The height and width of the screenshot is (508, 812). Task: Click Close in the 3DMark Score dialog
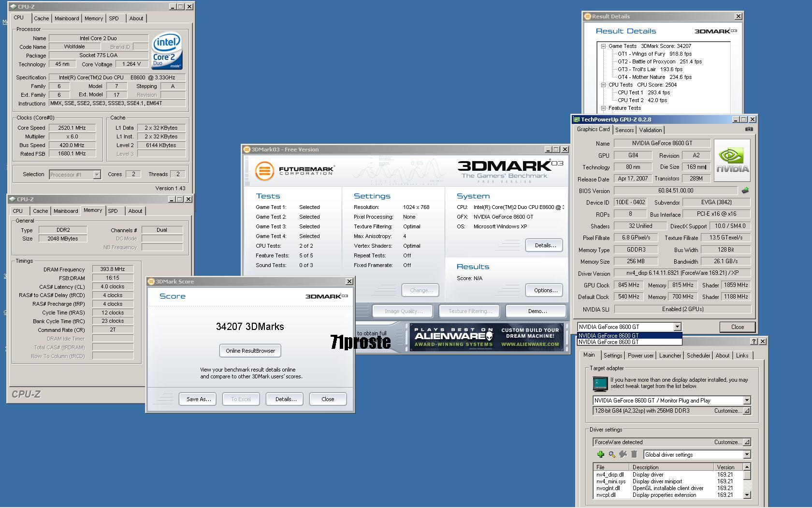coord(328,399)
